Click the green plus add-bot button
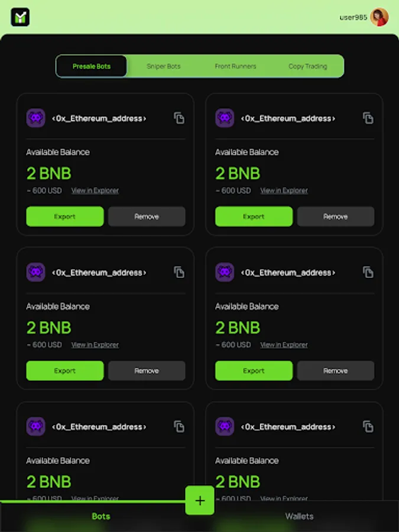 pyautogui.click(x=200, y=501)
